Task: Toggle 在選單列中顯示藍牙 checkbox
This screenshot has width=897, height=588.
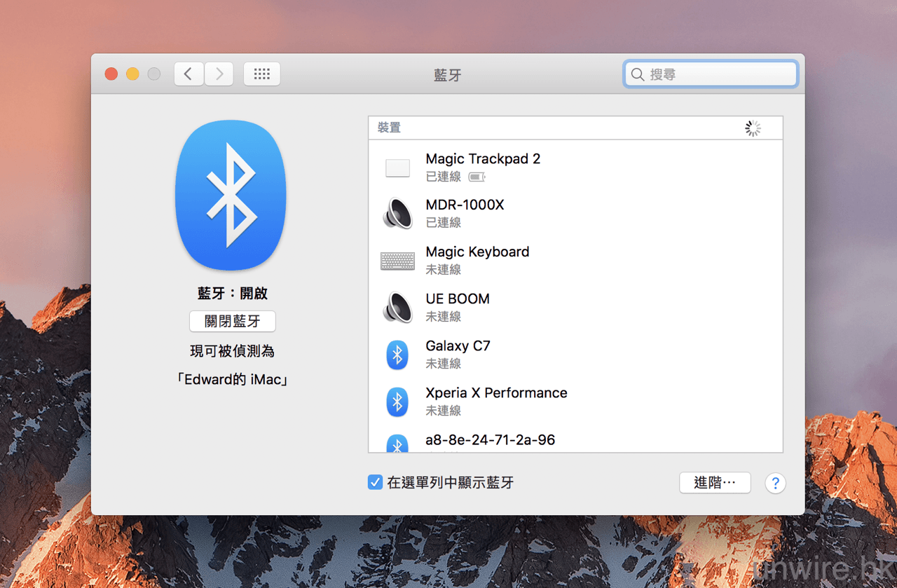Action: point(375,482)
